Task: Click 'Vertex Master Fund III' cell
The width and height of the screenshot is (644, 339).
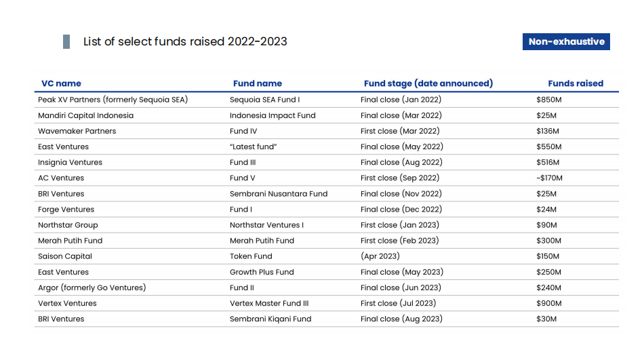Action: pyautogui.click(x=269, y=303)
